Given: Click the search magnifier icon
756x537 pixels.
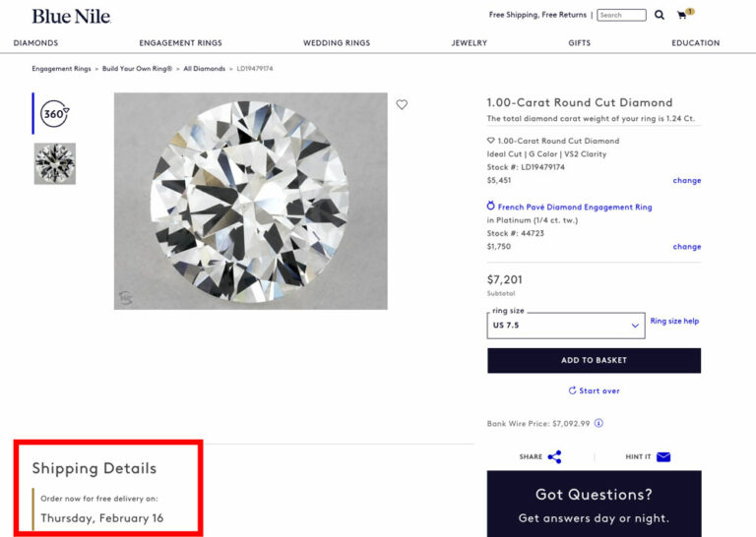Looking at the screenshot, I should coord(660,16).
